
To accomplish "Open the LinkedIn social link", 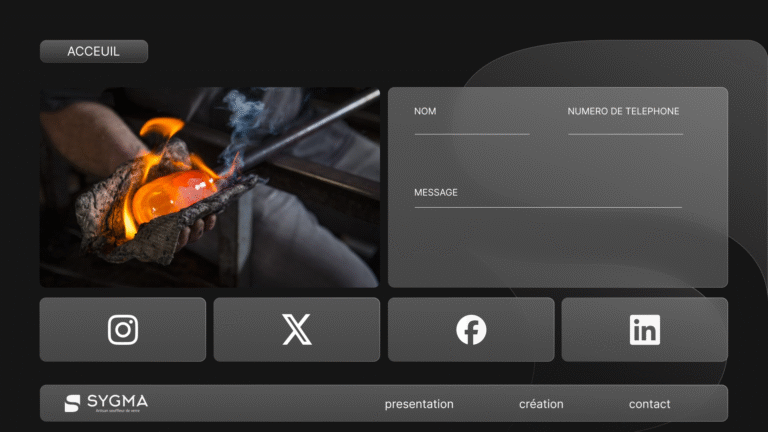I will [645, 330].
